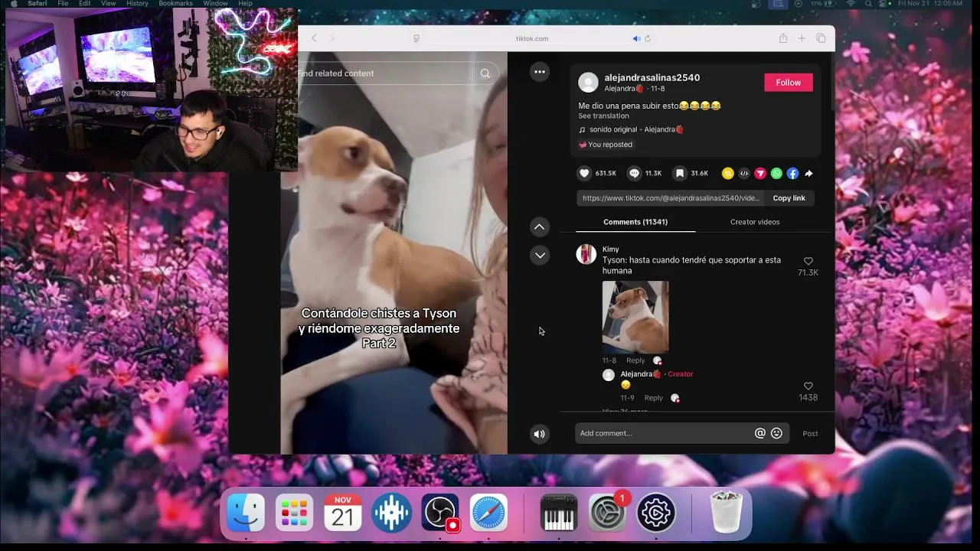Open comments via the speech bubble icon
The image size is (980, 551).
[x=634, y=174]
